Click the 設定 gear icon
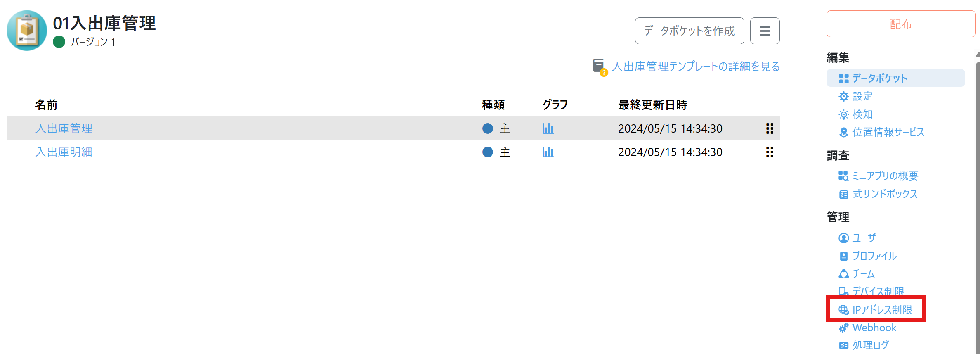The height and width of the screenshot is (354, 980). tap(843, 97)
